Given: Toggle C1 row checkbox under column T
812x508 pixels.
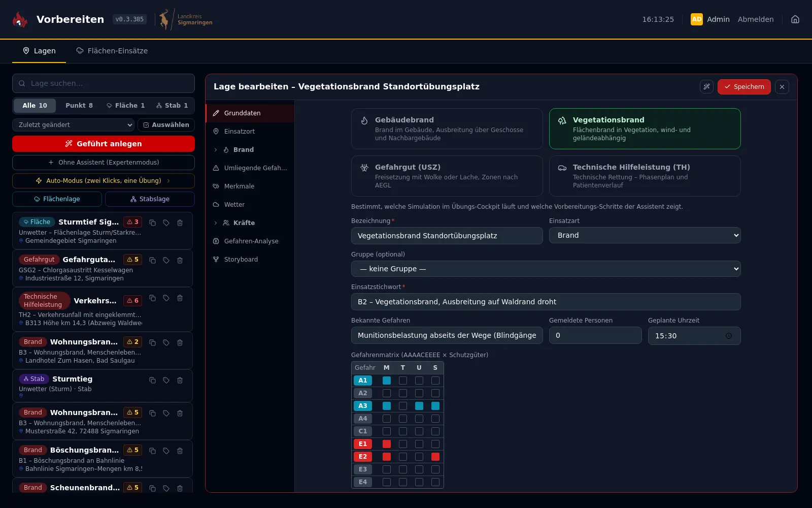Looking at the screenshot, I should click(x=403, y=431).
